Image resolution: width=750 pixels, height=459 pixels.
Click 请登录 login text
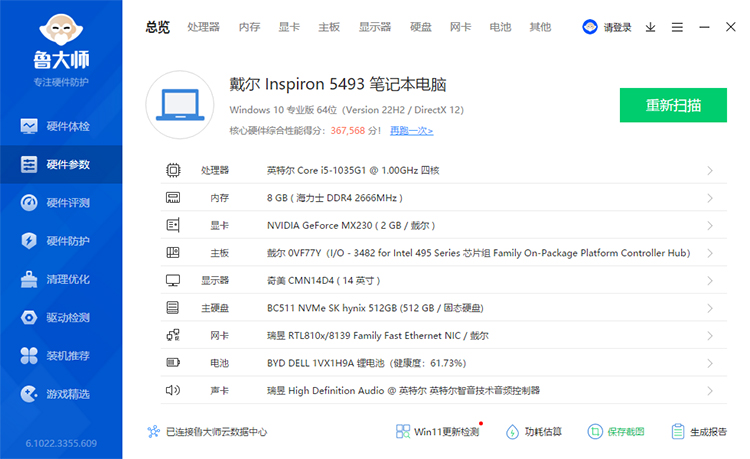click(617, 27)
